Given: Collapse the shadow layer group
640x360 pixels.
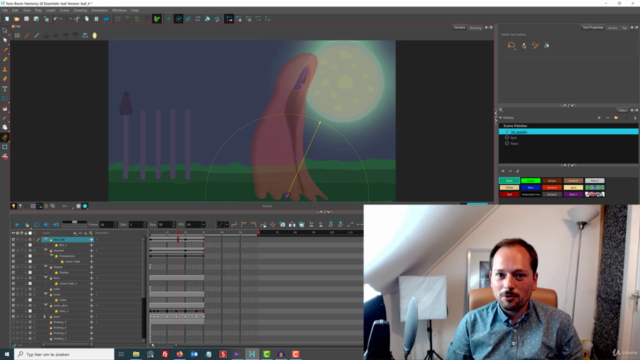Looking at the screenshot, I should click(46, 267).
